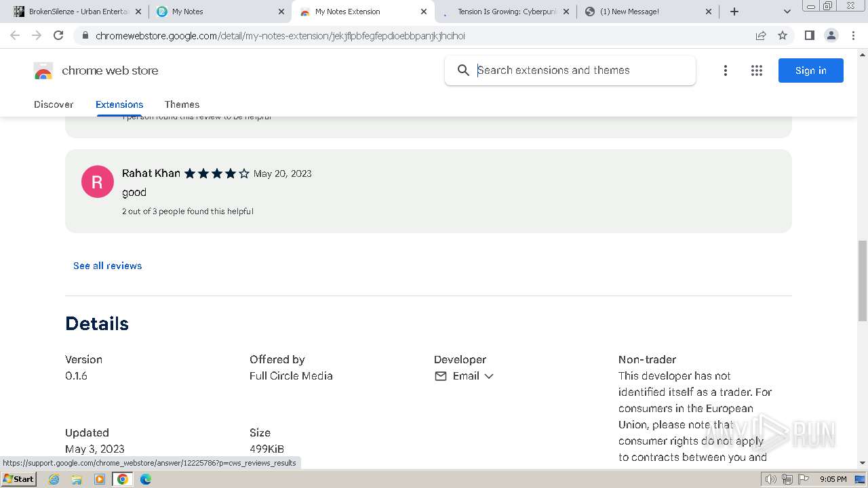
Task: Click the 2 out of 3 people helpful text
Action: pyautogui.click(x=188, y=211)
